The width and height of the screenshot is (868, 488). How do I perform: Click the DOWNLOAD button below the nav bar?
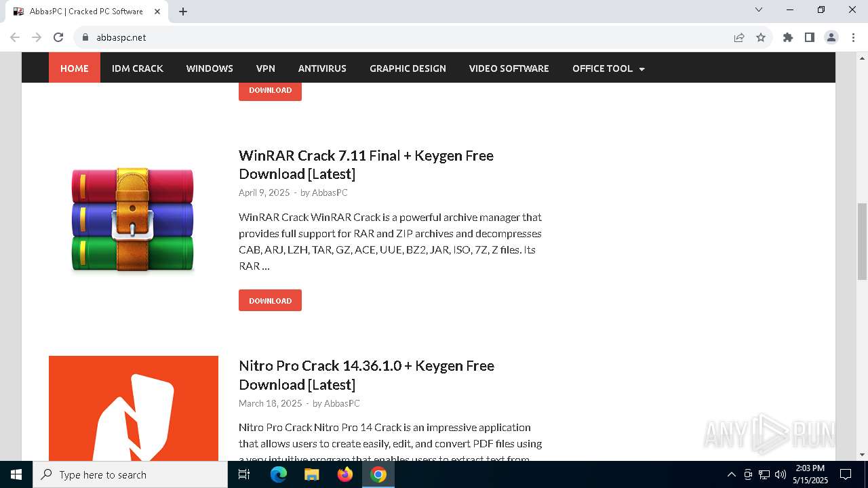tap(270, 90)
